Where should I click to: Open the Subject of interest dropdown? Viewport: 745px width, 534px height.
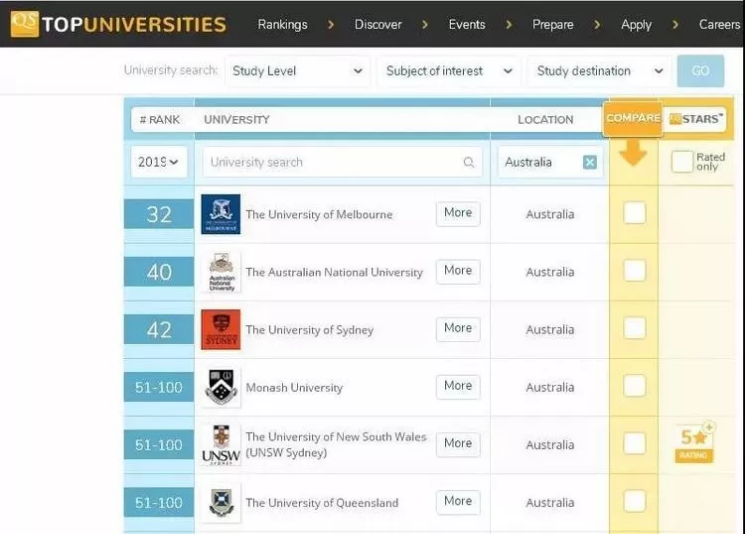[449, 71]
